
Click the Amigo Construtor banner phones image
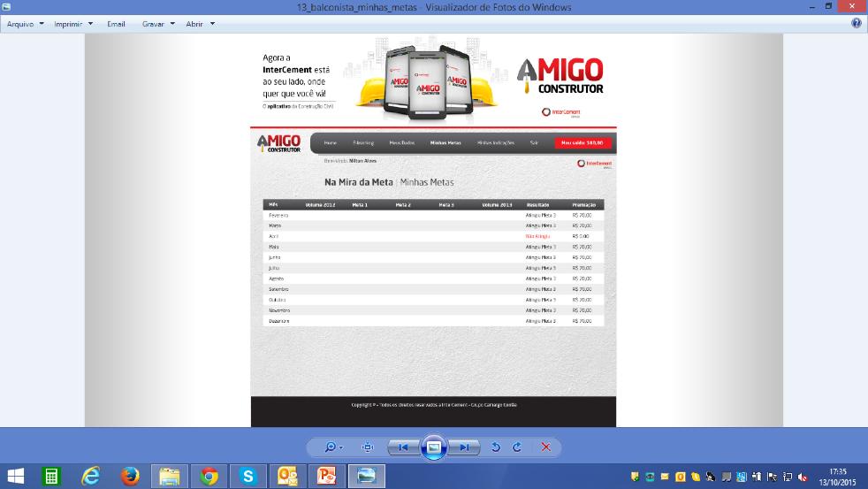tap(427, 81)
